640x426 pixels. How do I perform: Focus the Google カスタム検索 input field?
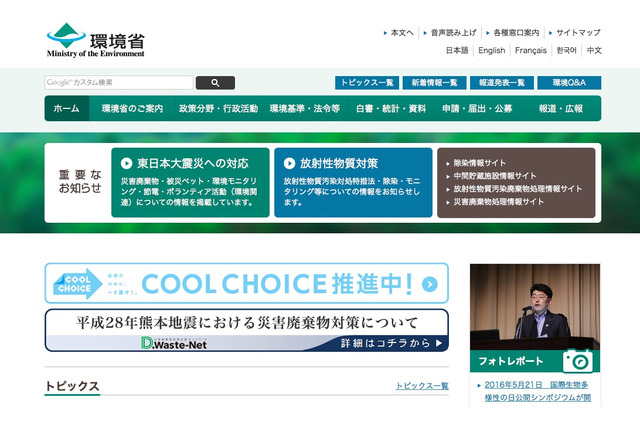(119, 82)
